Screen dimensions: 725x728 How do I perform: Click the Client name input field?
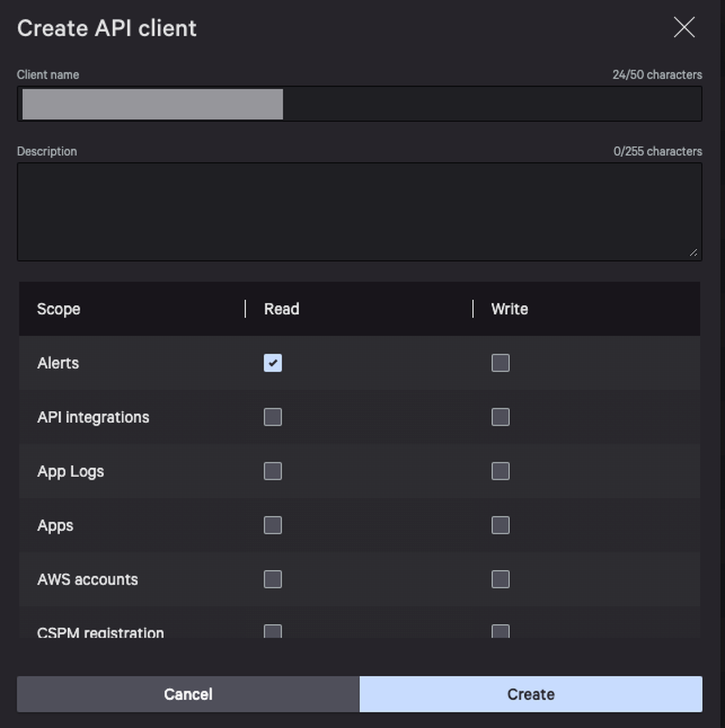(x=359, y=104)
